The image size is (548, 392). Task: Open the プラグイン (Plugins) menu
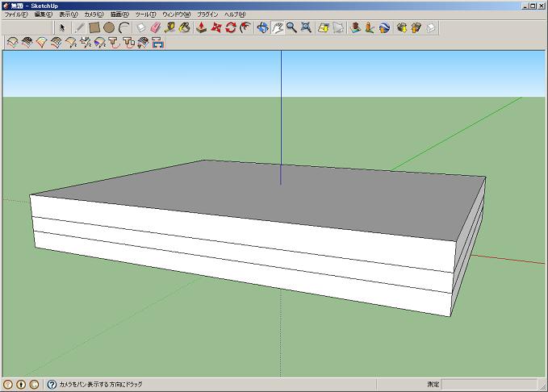click(207, 15)
